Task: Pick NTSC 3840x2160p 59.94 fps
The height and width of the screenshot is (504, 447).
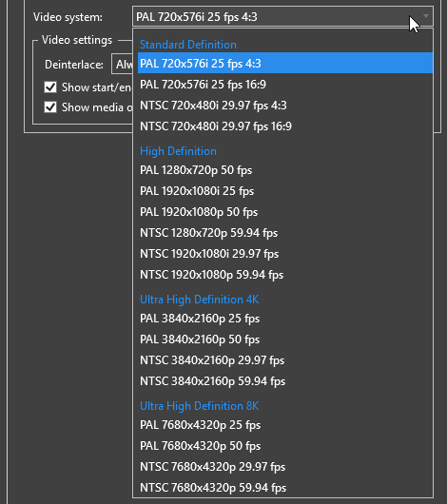Action: pyautogui.click(x=285, y=381)
